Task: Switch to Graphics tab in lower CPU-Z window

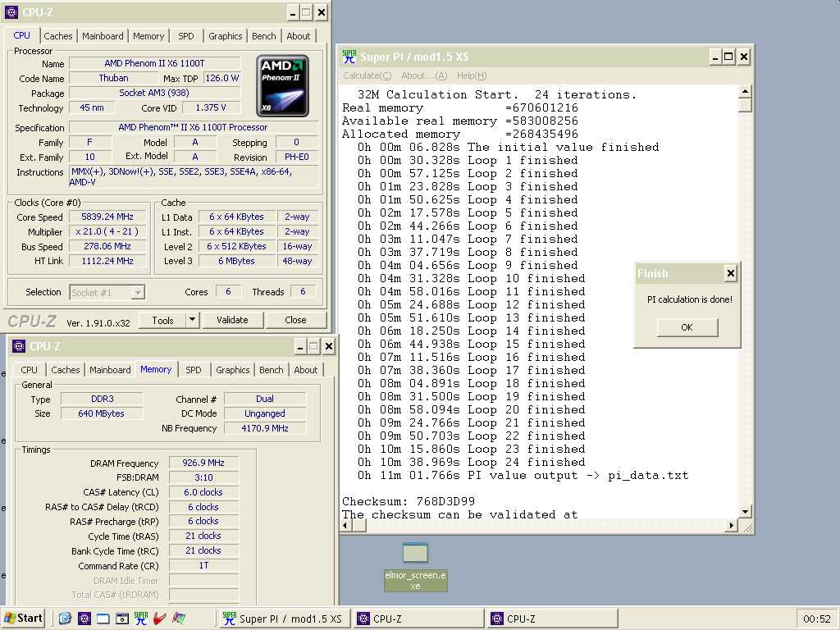Action: pos(232,370)
